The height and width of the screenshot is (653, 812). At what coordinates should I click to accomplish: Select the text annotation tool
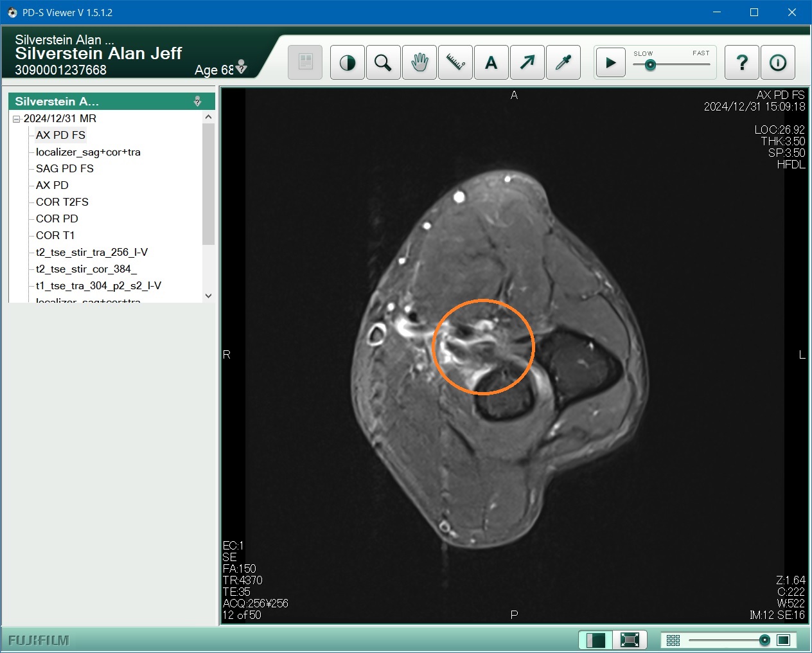[x=491, y=62]
